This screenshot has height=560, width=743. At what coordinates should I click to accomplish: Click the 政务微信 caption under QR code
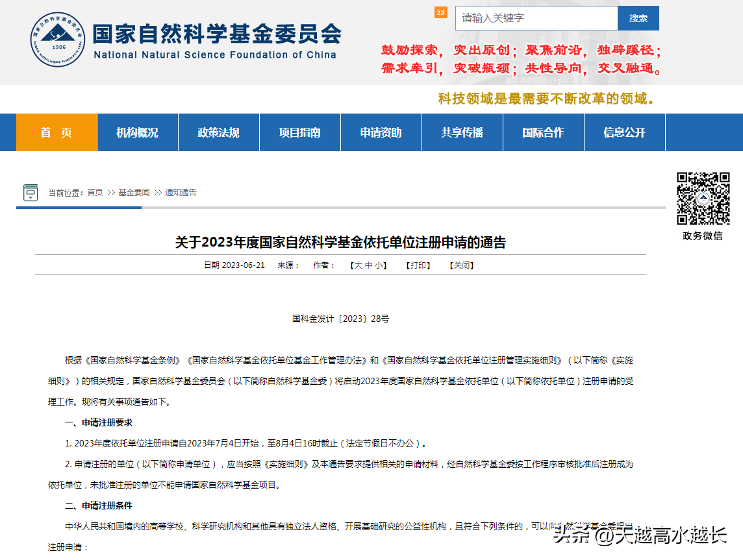click(703, 236)
